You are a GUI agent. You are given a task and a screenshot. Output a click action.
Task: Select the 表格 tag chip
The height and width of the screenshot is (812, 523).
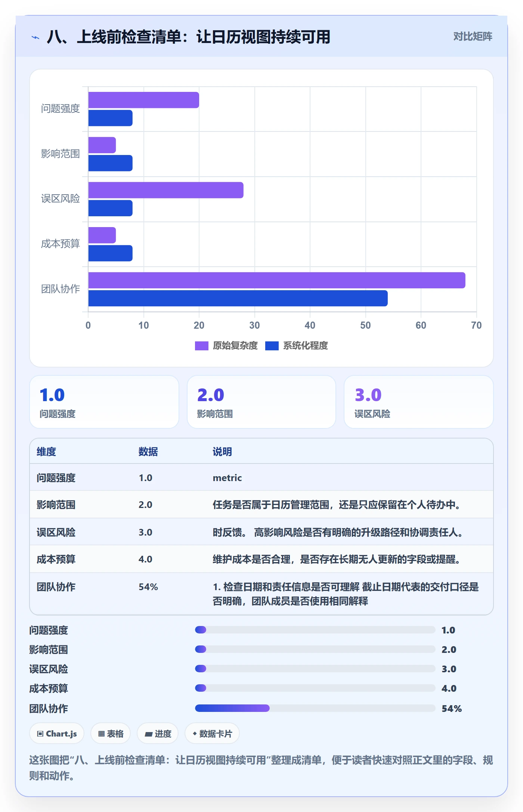[x=111, y=734]
